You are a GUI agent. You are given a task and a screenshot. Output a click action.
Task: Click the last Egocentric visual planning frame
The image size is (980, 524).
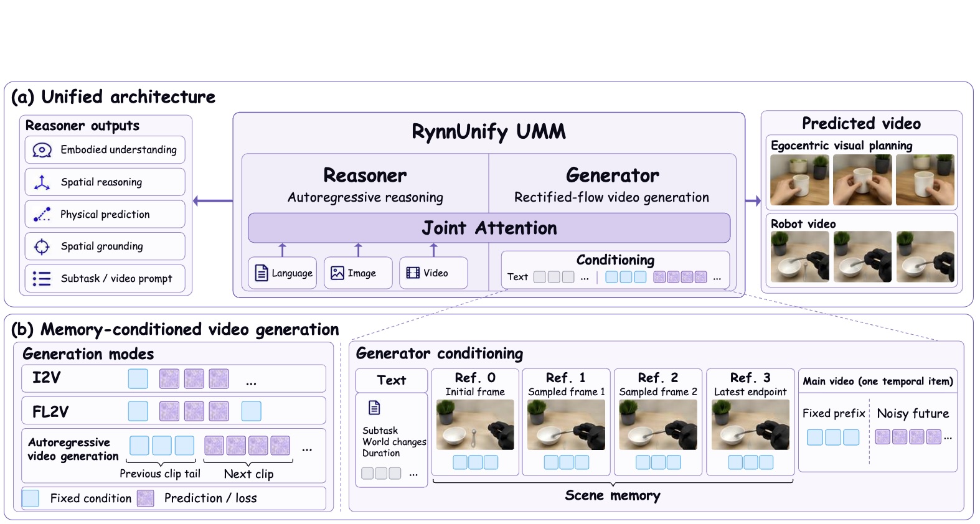coord(925,180)
